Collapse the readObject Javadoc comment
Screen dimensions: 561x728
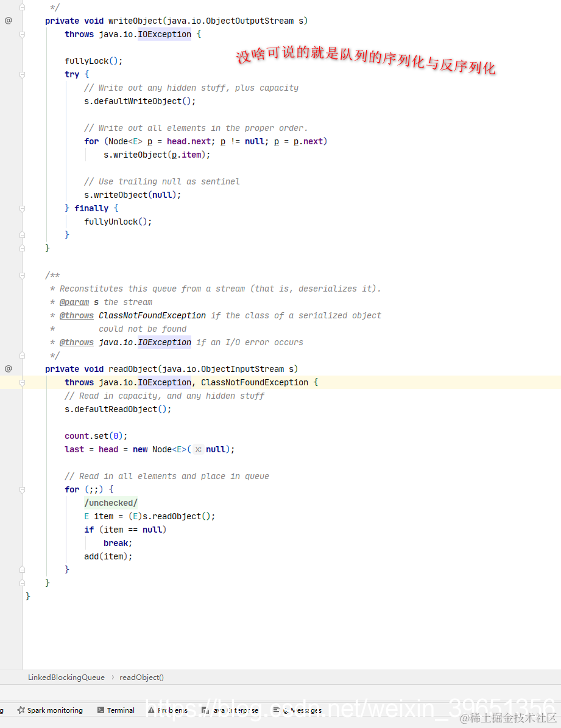click(22, 275)
